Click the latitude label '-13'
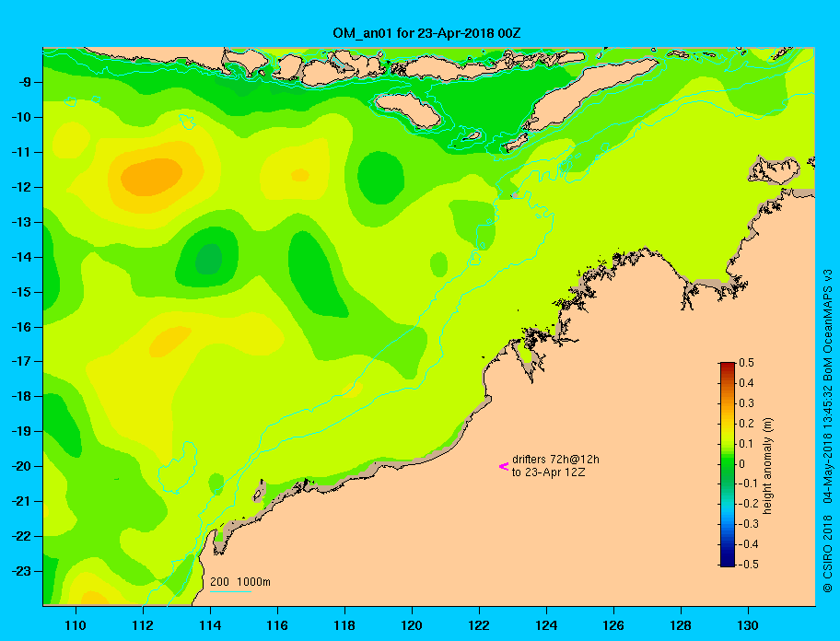The image size is (840, 641). 22,222
